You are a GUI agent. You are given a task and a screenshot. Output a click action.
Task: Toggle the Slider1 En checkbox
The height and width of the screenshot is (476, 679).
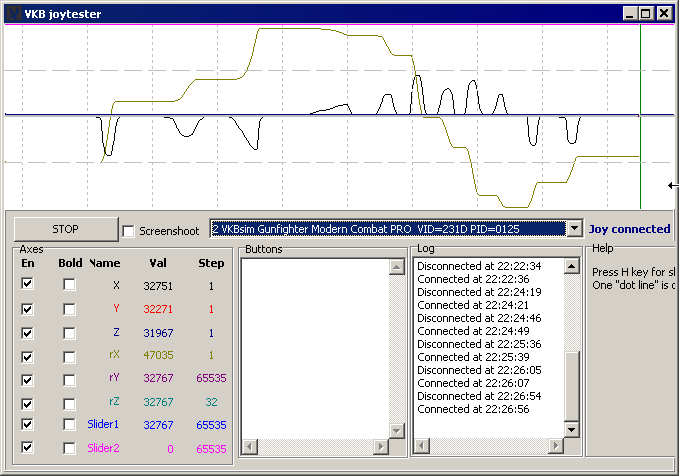pyautogui.click(x=27, y=424)
